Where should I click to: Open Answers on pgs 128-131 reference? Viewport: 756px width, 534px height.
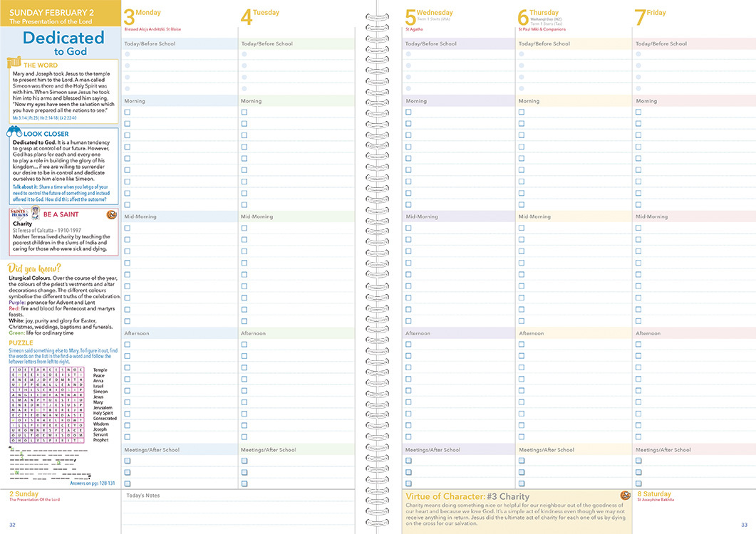93,483
